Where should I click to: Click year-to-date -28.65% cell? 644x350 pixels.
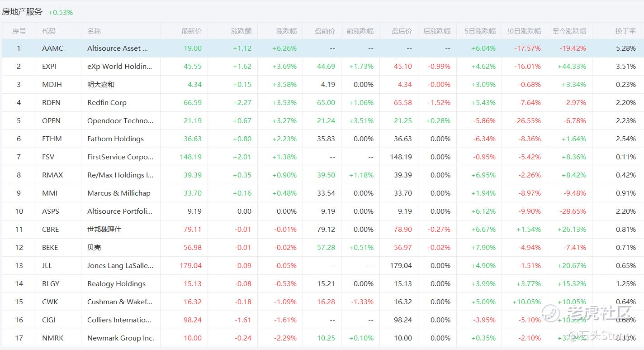573,211
